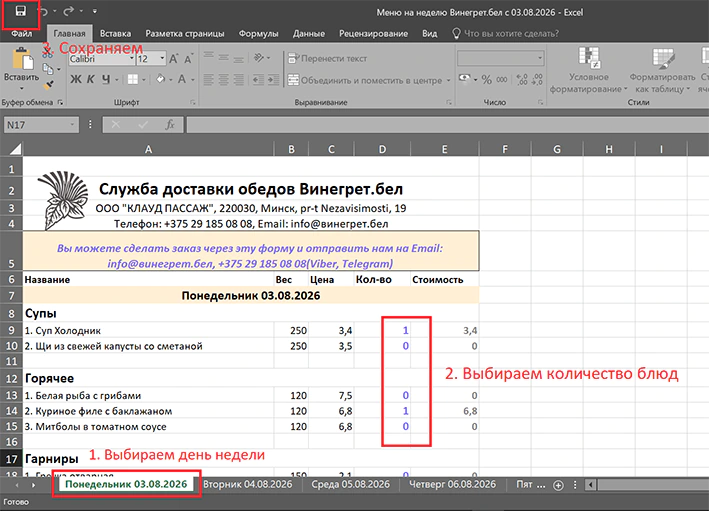Increase decimal places
Viewport: 709px width, 511px height.
522,80
